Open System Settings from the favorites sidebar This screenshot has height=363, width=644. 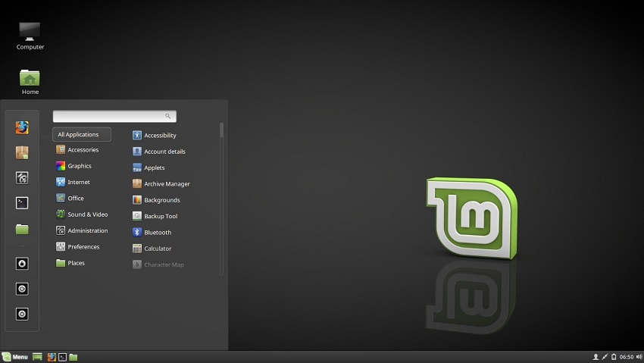pos(22,178)
